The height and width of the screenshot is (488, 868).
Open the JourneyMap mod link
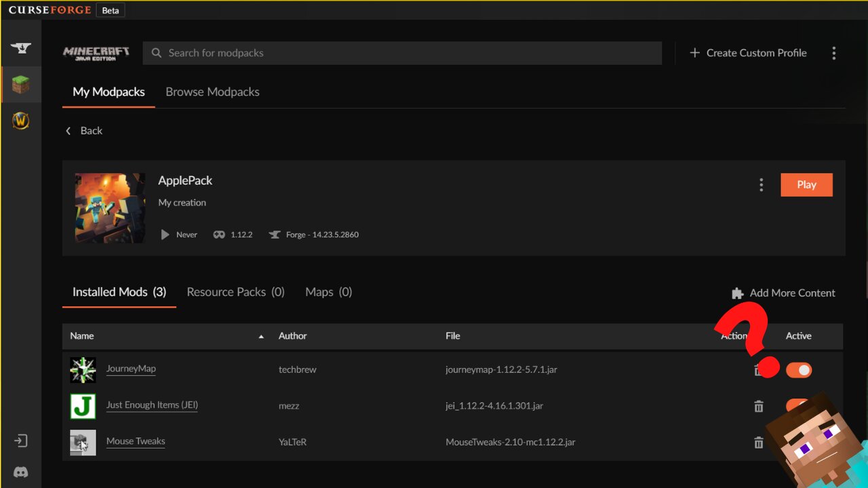[x=131, y=369]
